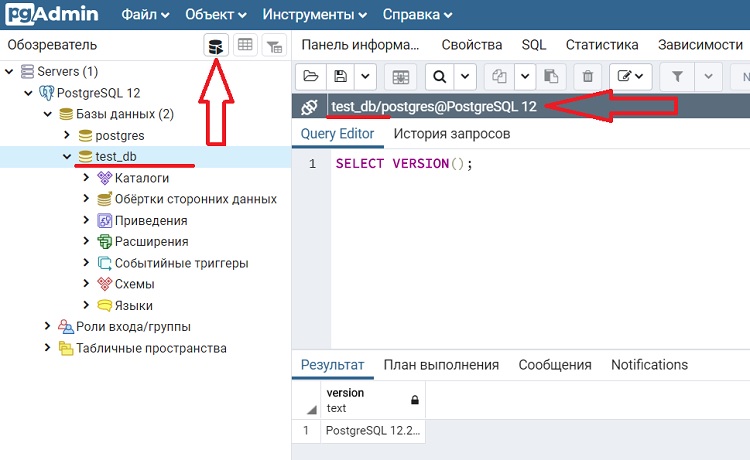Expand the Роли входа/группы node

(47, 326)
